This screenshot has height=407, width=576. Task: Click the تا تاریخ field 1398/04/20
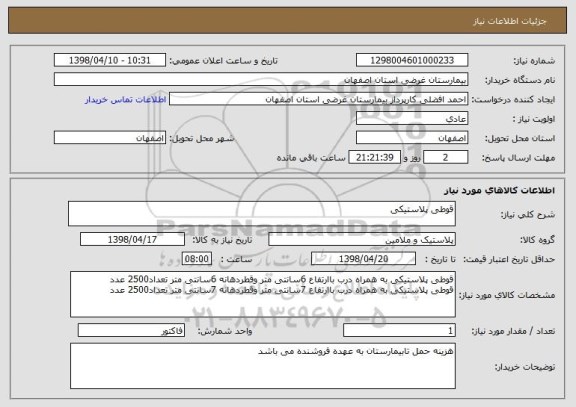point(363,259)
